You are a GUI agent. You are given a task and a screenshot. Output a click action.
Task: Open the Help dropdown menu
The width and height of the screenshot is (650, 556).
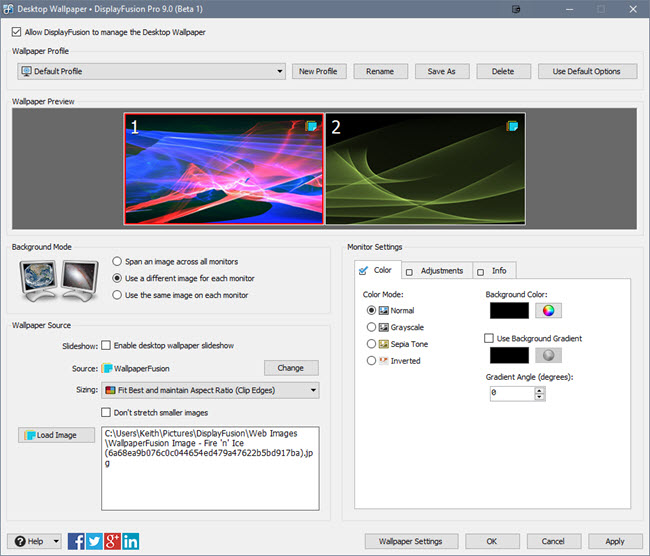tap(37, 541)
